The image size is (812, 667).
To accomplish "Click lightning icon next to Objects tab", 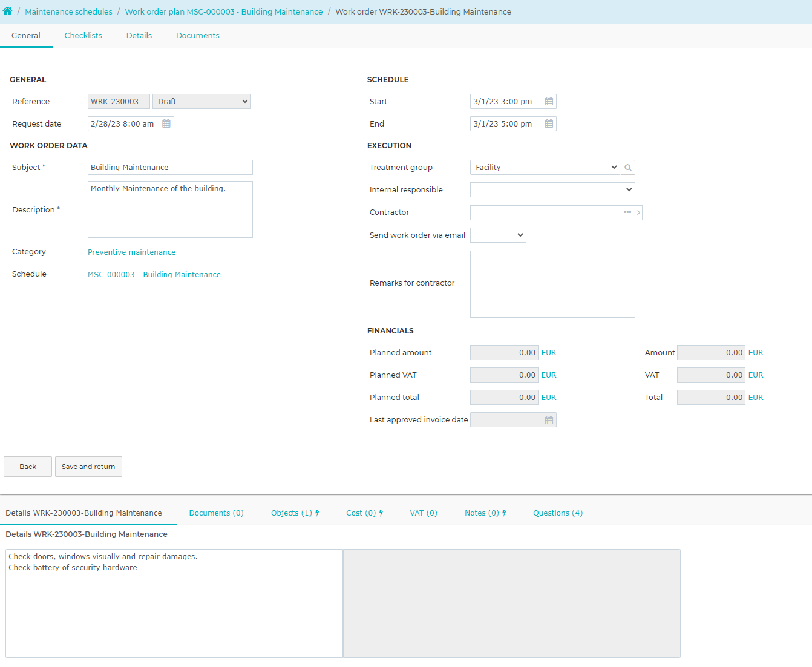I will [317, 513].
